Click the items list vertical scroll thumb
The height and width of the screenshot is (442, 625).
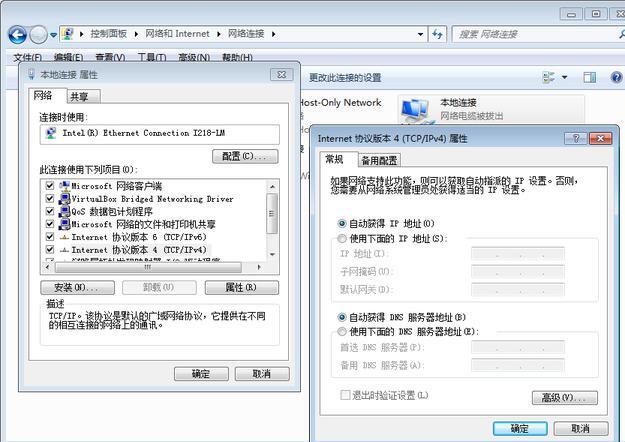(x=272, y=213)
